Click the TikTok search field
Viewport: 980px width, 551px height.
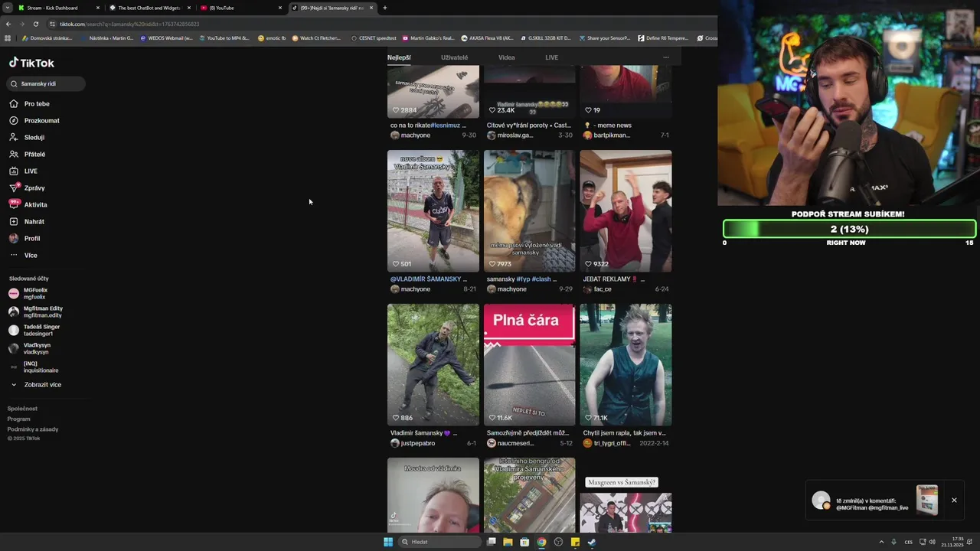pos(46,83)
